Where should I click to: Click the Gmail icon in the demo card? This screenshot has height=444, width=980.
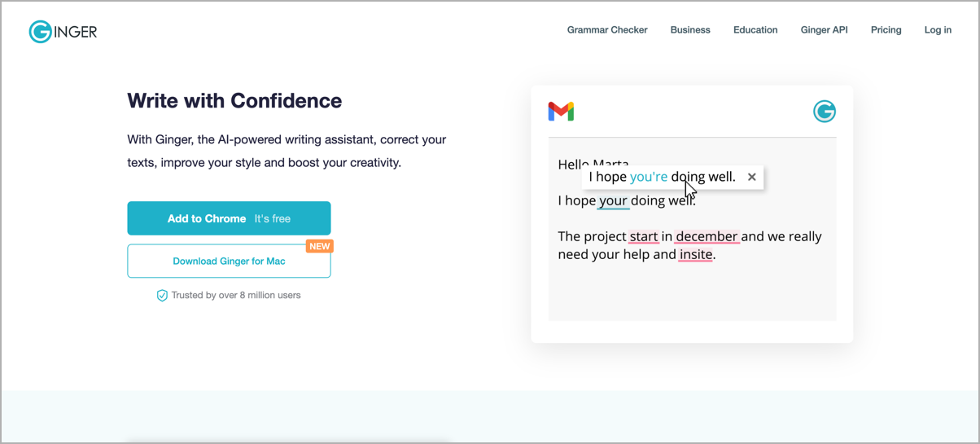tap(561, 112)
